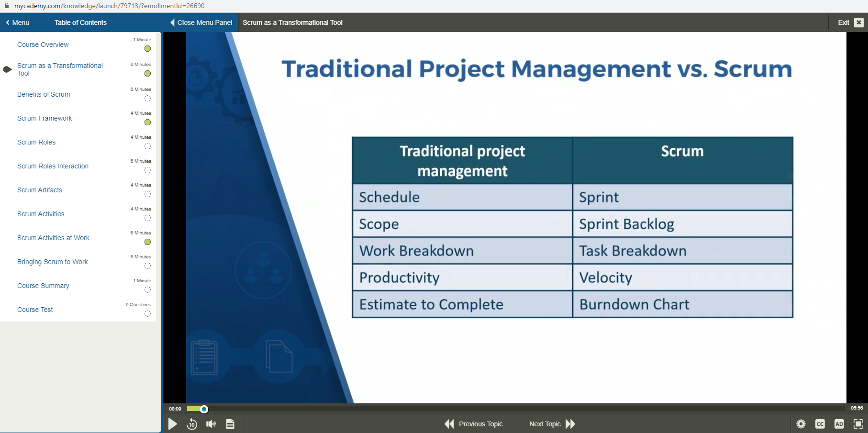Screen dimensions: 868x433
Task: Click Course Overview green completion circle
Action: pos(147,49)
